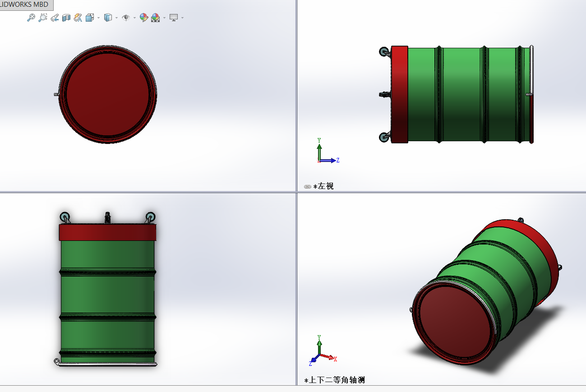Open the Display Style dropdown arrow

tap(116, 18)
